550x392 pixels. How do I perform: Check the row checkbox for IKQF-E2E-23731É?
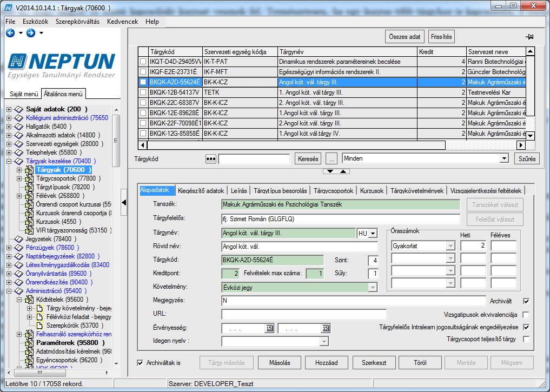[x=143, y=71]
